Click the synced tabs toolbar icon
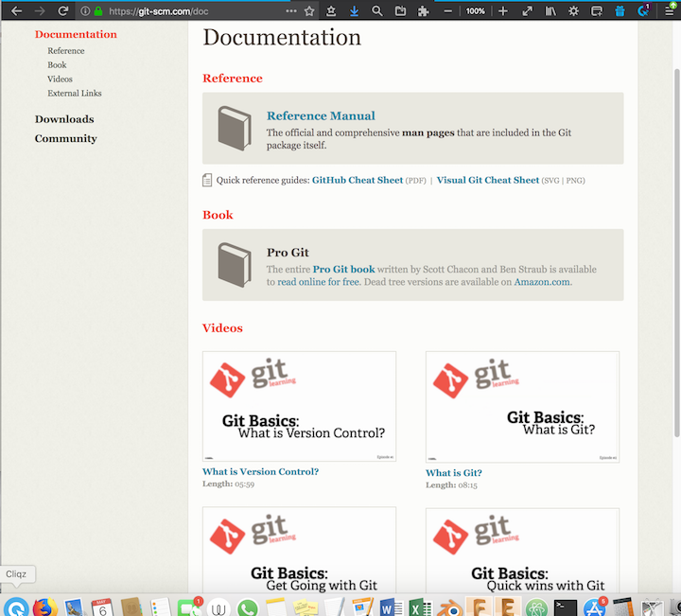The height and width of the screenshot is (616, 681). click(x=597, y=10)
